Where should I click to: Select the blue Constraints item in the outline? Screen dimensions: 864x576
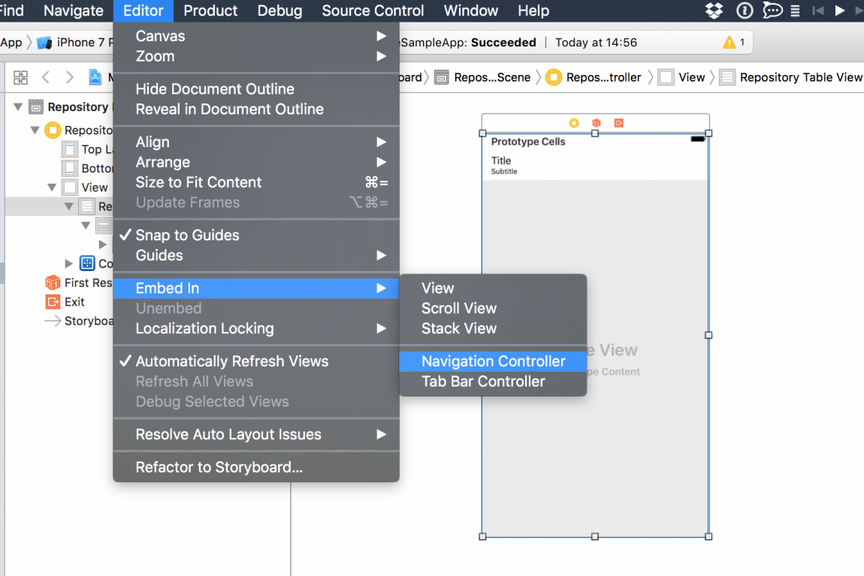[x=96, y=263]
